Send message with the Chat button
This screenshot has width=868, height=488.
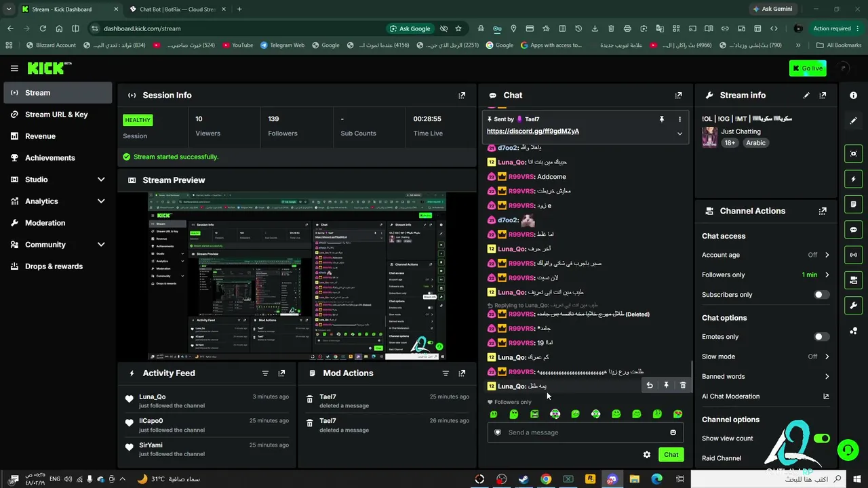(x=671, y=455)
